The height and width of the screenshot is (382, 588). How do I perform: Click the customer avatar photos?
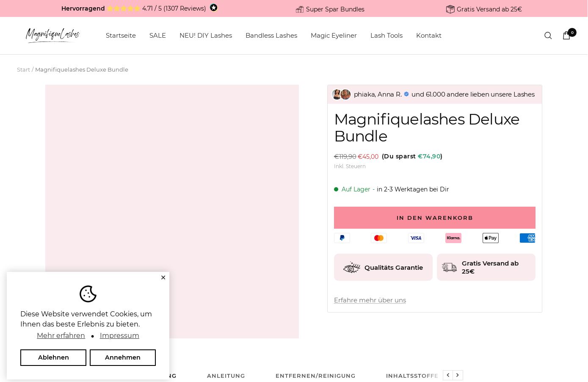coord(341,94)
